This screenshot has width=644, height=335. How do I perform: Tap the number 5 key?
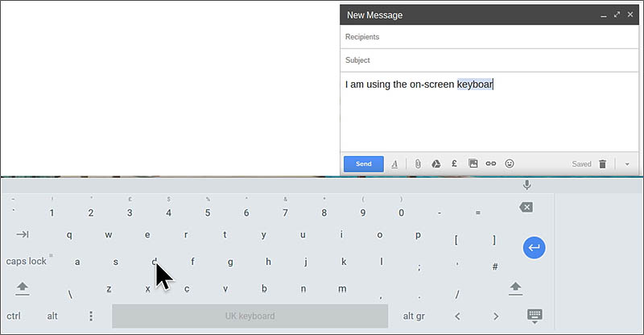pos(208,213)
